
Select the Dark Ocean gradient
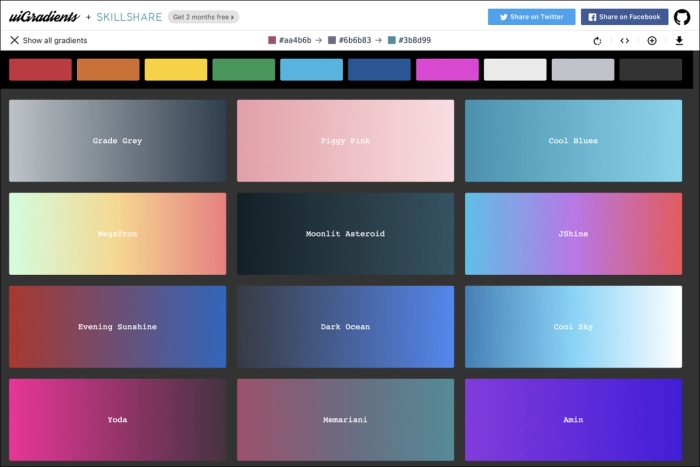346,327
